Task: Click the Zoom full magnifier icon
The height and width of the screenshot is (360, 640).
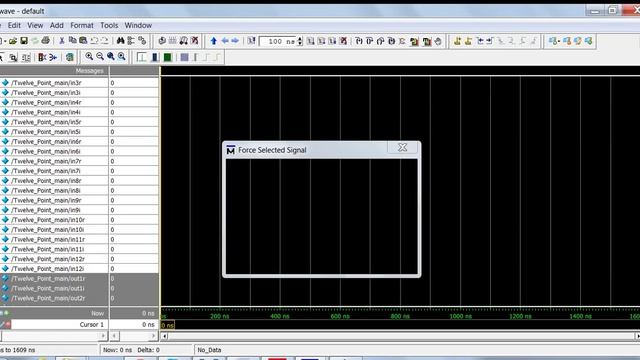Action: 111,57
